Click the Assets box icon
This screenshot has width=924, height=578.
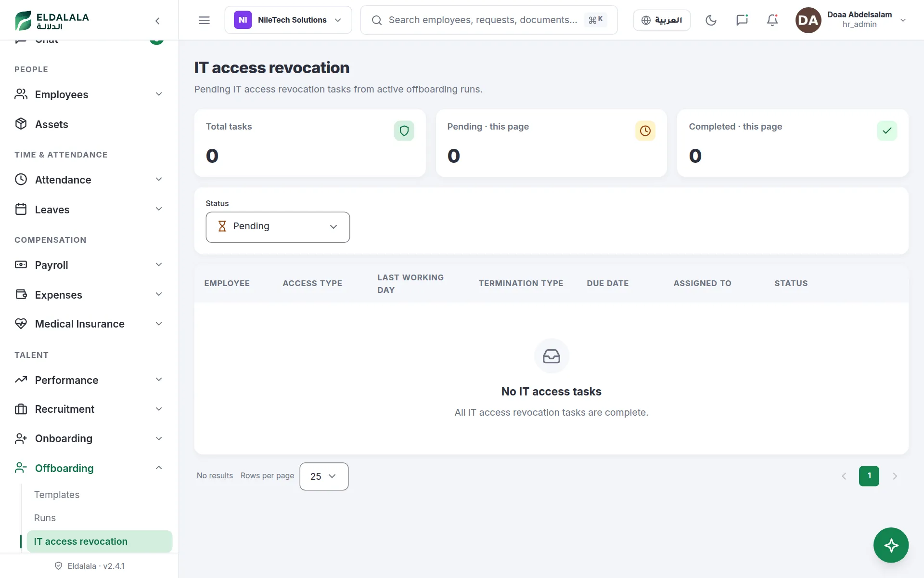[21, 124]
